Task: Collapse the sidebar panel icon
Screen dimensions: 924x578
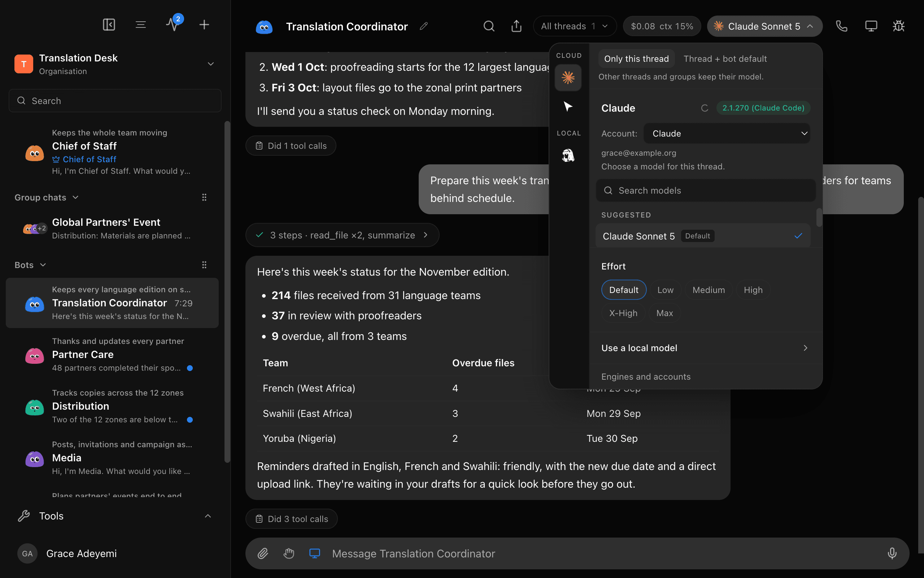Action: (x=109, y=25)
